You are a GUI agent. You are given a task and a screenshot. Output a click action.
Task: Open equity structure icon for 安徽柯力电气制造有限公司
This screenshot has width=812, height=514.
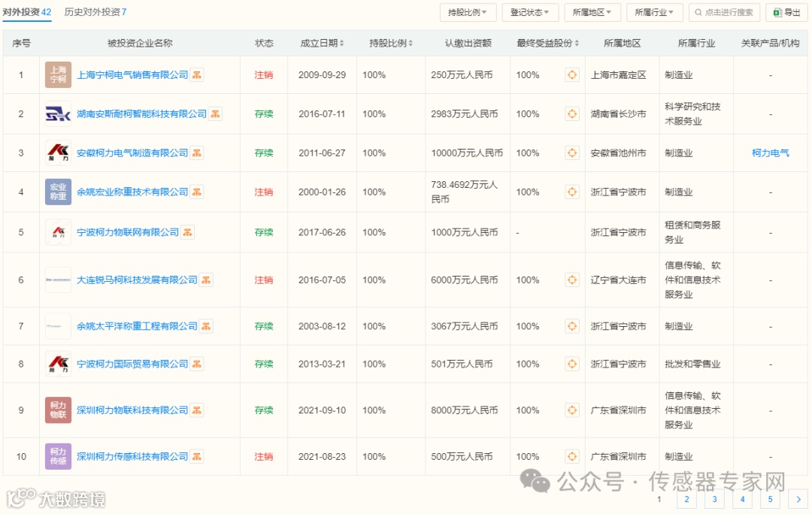[x=197, y=153]
